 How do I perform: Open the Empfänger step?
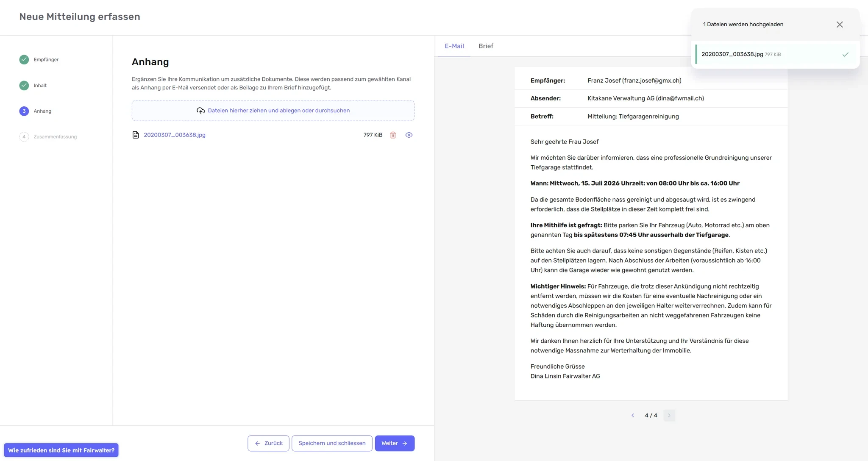39,59
